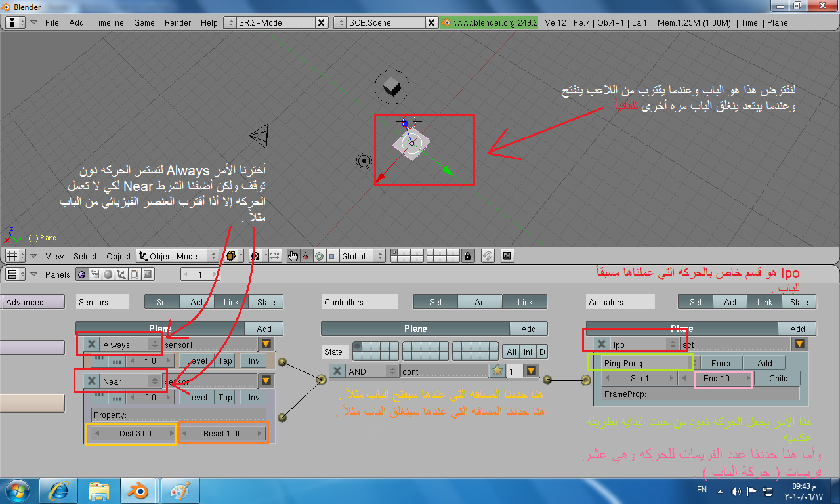Open the Always sensor type dropdown

point(131,345)
